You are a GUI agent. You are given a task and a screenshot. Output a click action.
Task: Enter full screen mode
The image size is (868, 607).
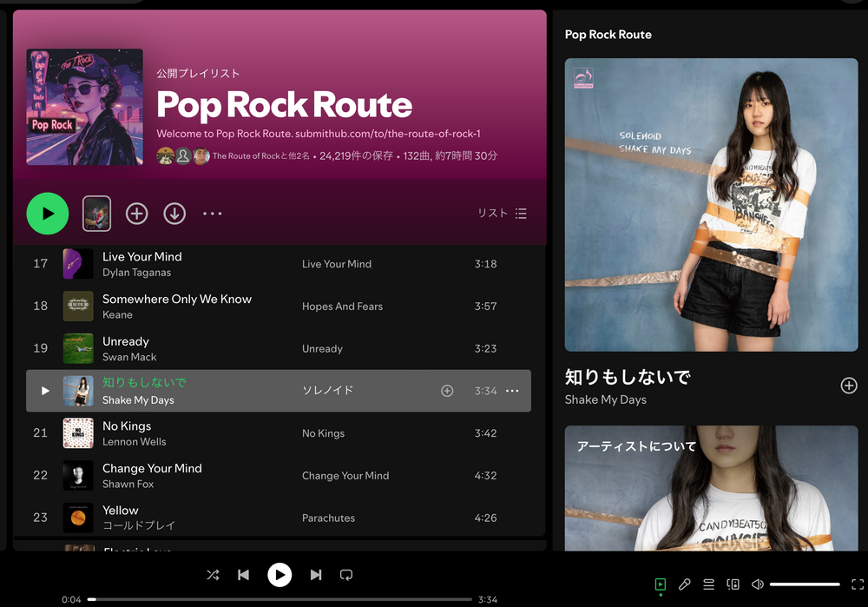click(x=858, y=584)
